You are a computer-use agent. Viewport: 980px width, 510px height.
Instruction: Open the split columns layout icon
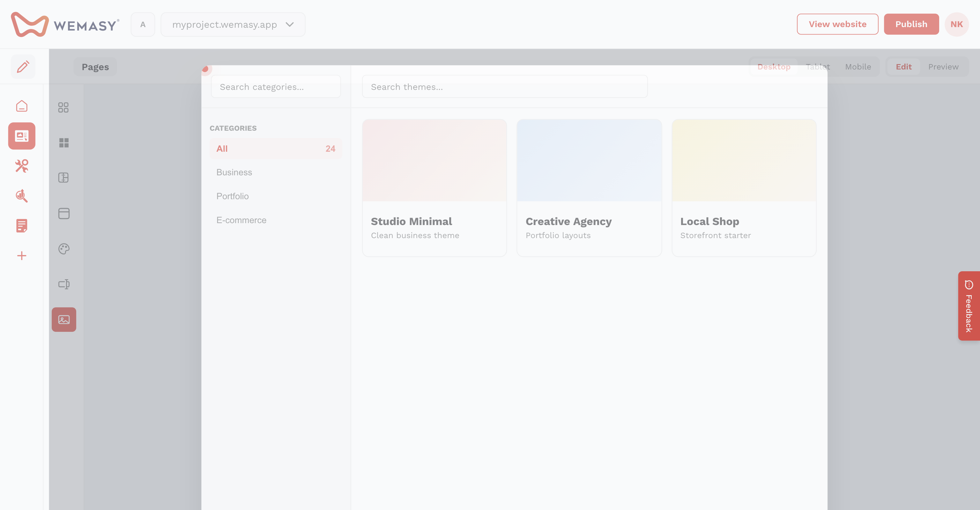[63, 178]
